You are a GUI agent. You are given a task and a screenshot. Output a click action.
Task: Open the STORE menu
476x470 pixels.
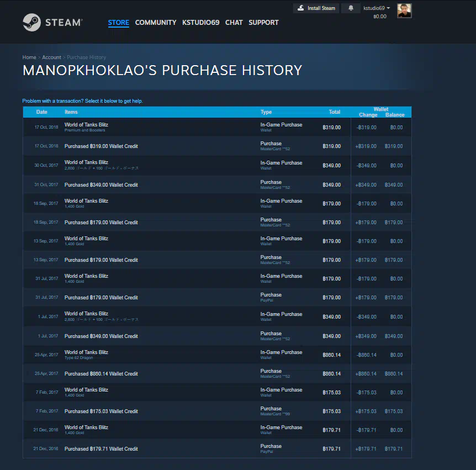(118, 23)
